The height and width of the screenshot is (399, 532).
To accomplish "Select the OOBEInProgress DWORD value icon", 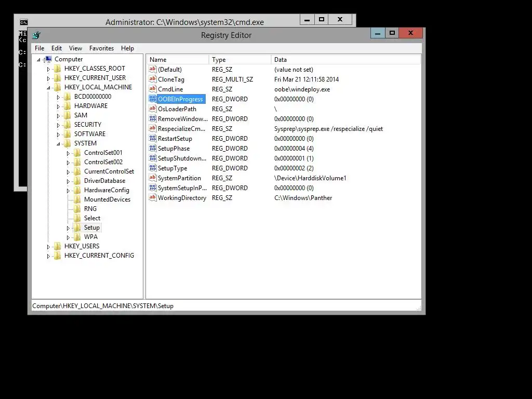I will pyautogui.click(x=153, y=99).
